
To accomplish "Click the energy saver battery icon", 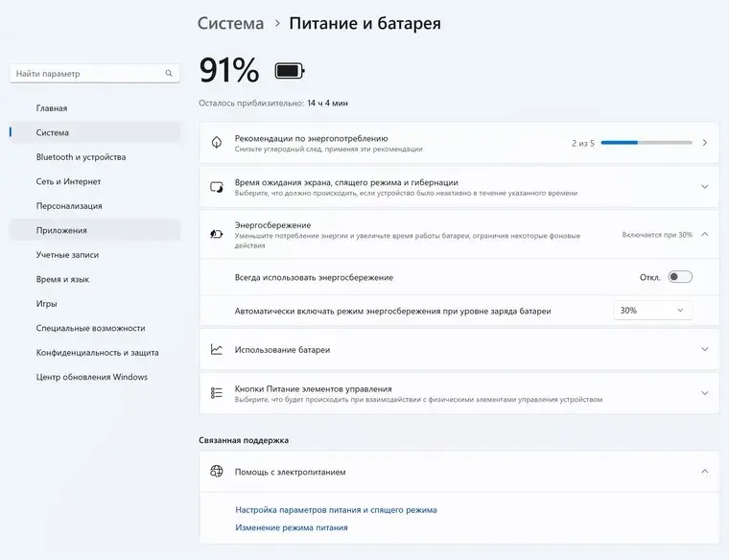I will click(x=217, y=234).
